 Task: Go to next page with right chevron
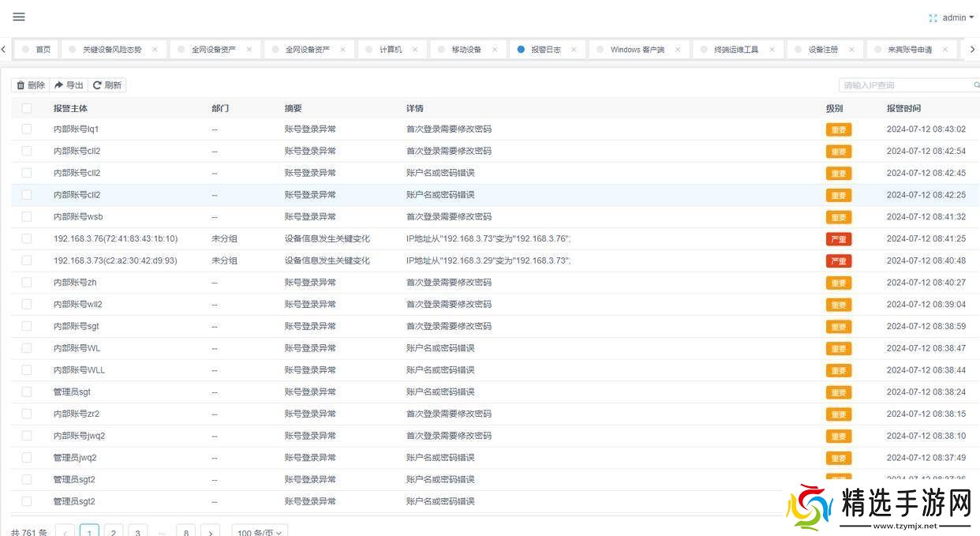[x=210, y=531]
